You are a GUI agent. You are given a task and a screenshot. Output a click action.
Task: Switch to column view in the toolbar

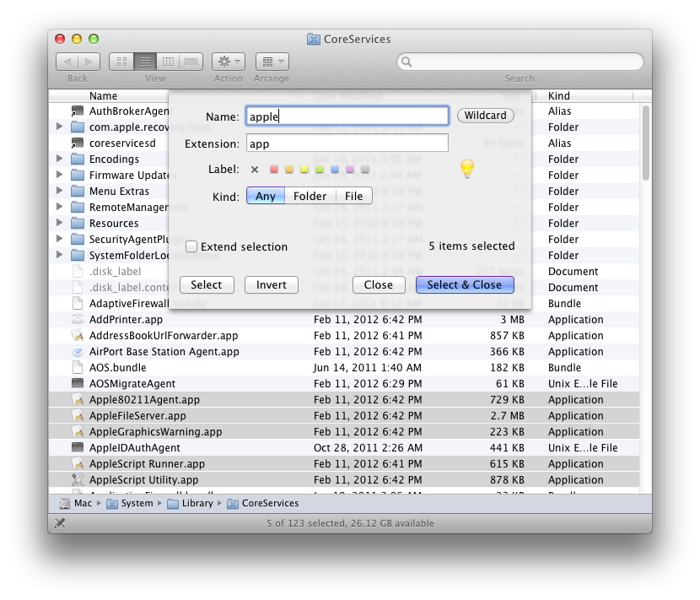[x=167, y=61]
